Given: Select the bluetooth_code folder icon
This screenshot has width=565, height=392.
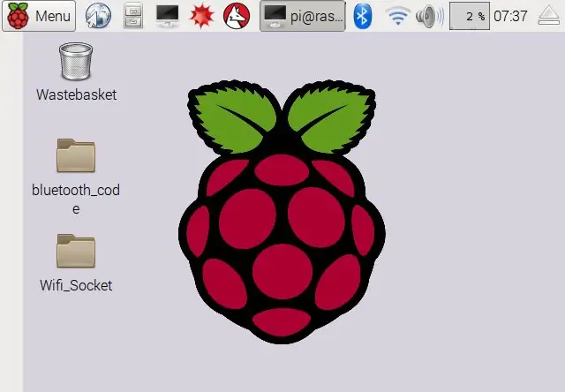Looking at the screenshot, I should [76, 155].
